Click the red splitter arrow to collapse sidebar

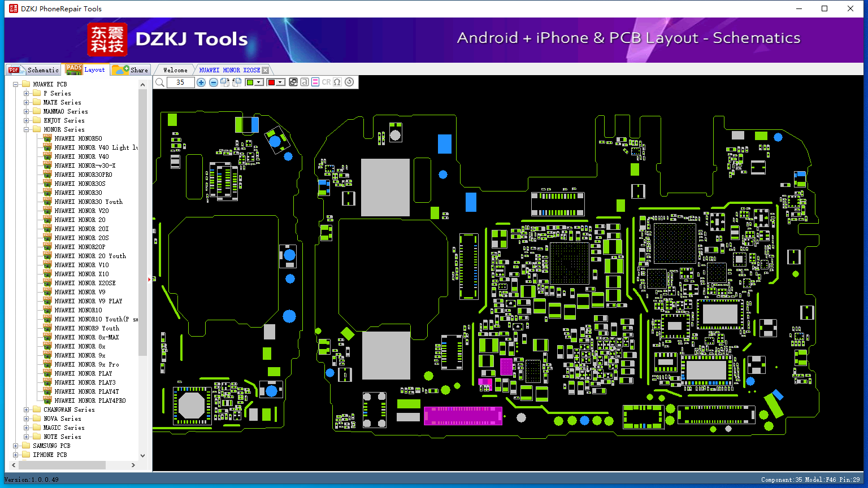coord(149,279)
